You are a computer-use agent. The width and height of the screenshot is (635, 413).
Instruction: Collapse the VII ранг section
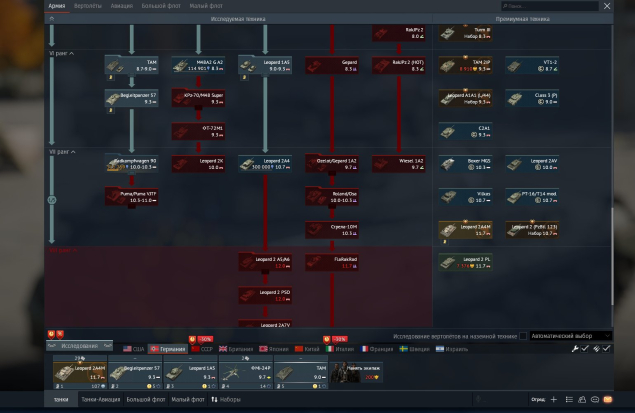(62, 152)
